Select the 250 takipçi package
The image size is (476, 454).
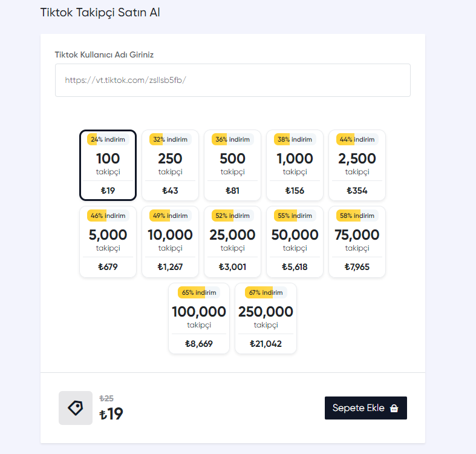click(x=170, y=165)
